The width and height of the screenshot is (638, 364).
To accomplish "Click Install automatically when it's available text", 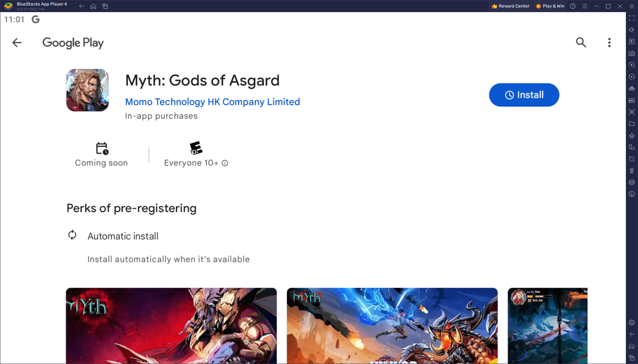I will coord(169,259).
